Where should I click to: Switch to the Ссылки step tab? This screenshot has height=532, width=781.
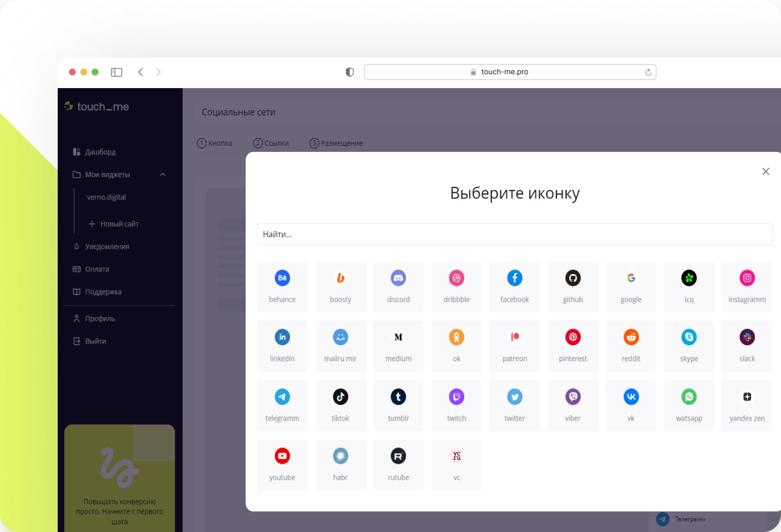coord(271,143)
